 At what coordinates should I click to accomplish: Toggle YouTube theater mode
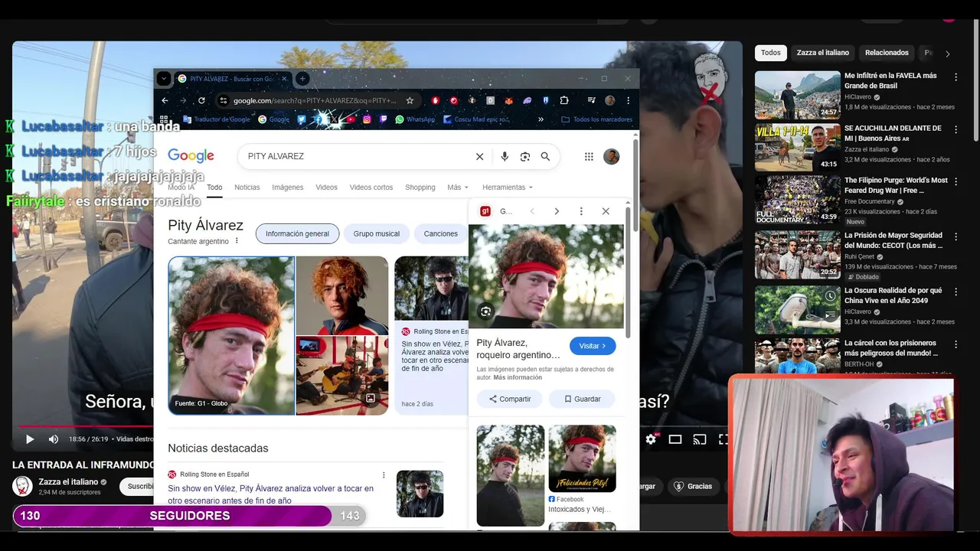coord(675,439)
